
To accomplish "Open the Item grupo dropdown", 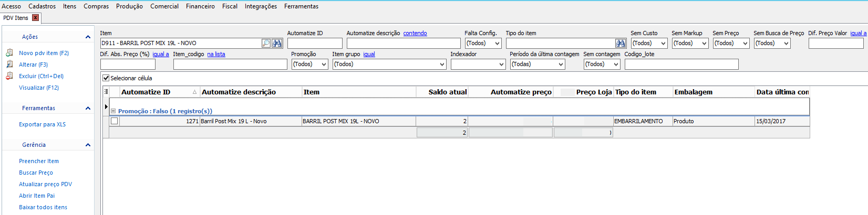I will tap(442, 64).
